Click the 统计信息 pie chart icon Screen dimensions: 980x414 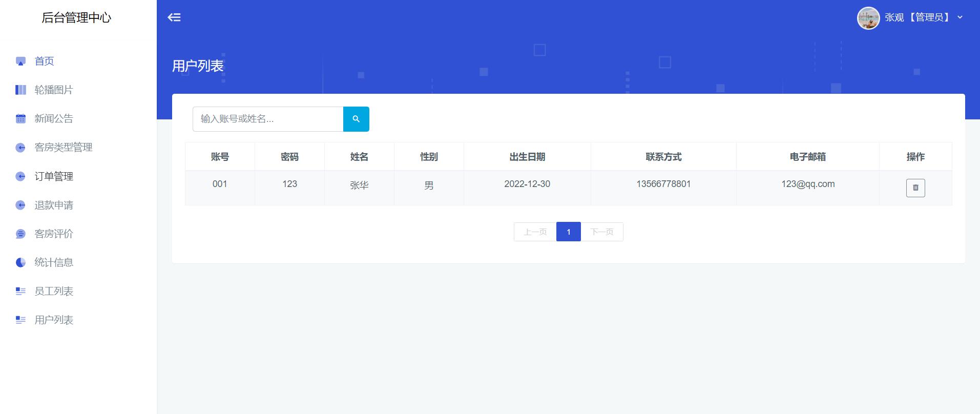click(x=20, y=262)
